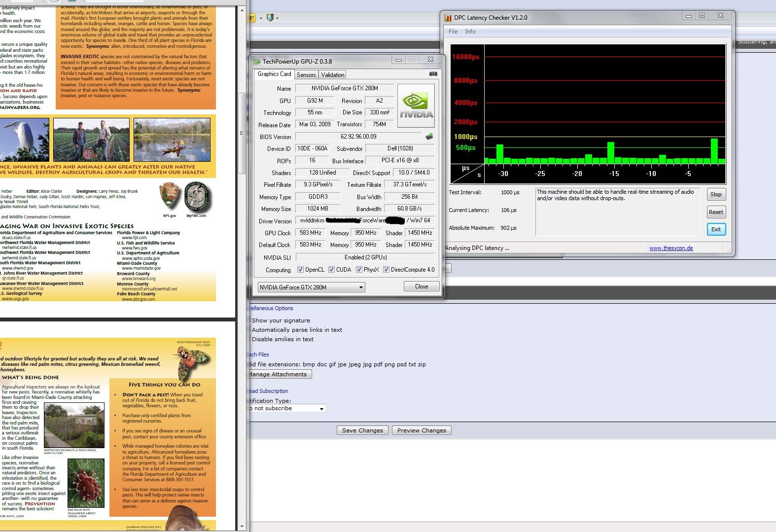The image size is (776, 532).
Task: Switch to the Graphics Card tab
Action: tap(274, 74)
